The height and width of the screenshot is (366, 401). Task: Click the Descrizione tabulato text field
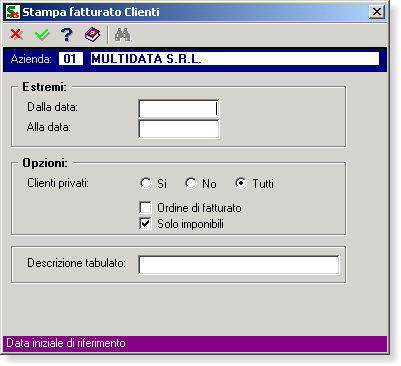coord(239,265)
